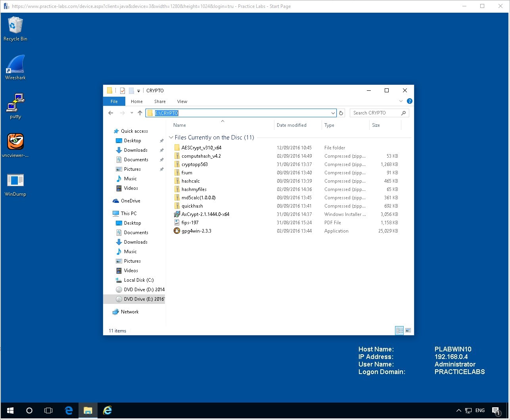This screenshot has height=420, width=510.
Task: Navigate up to the parent folder
Action: point(140,113)
